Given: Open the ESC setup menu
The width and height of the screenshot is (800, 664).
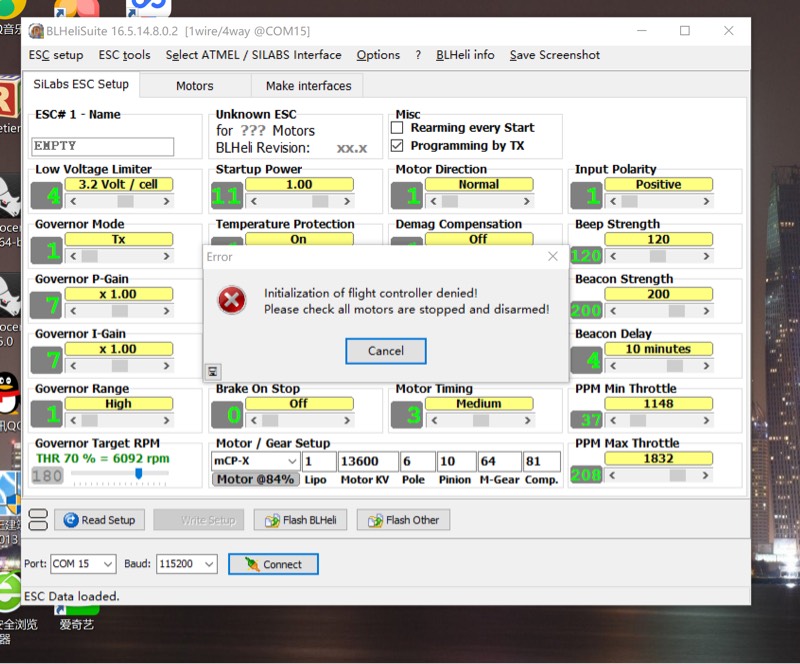Looking at the screenshot, I should [x=56, y=55].
